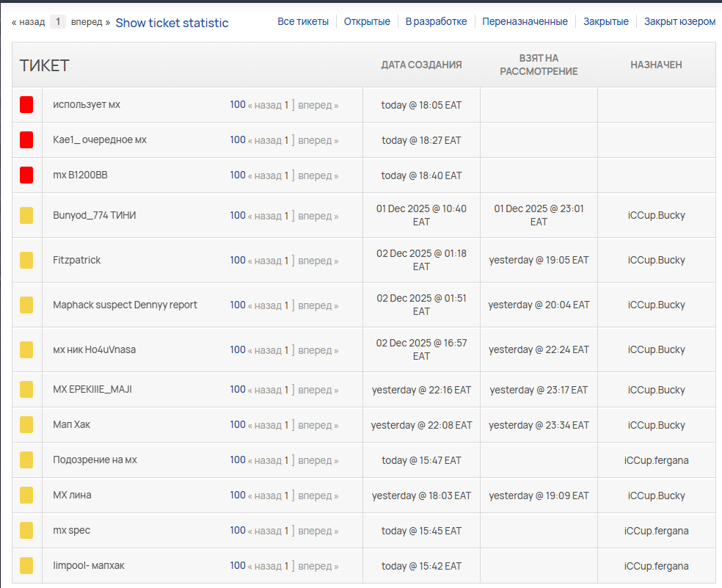This screenshot has width=722, height=588.
Task: Click top pagination '« назад' link
Action: pos(29,22)
